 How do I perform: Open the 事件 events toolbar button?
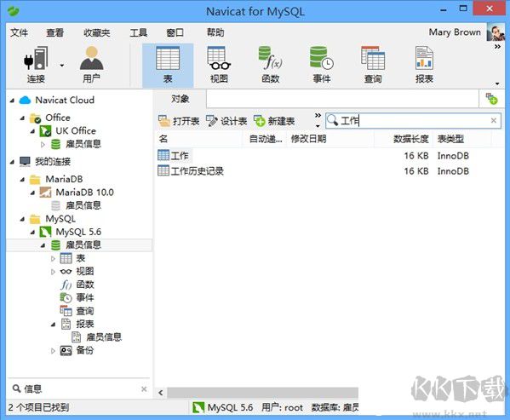tap(322, 65)
